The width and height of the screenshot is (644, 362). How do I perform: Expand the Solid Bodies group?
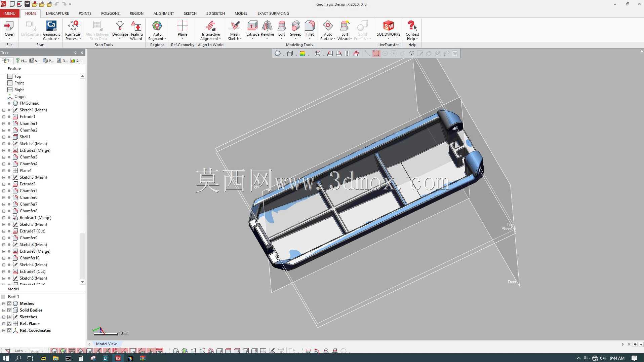[x=4, y=310]
